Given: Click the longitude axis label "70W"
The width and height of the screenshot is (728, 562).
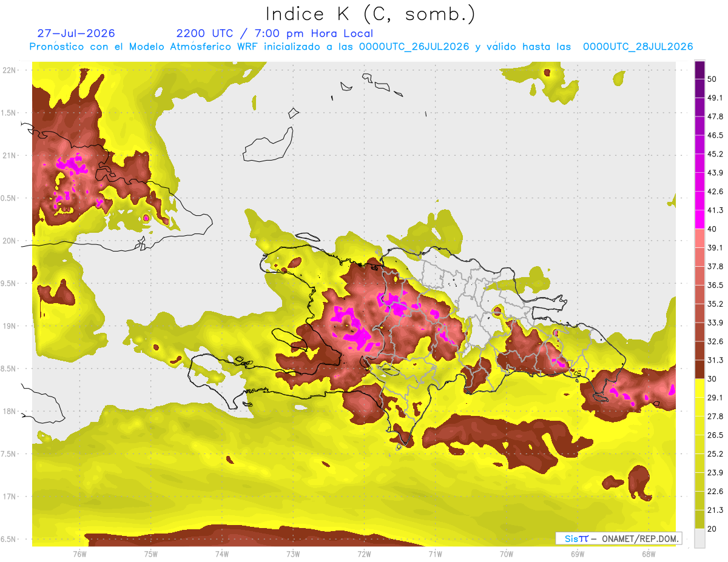Looking at the screenshot, I should click(x=506, y=554).
